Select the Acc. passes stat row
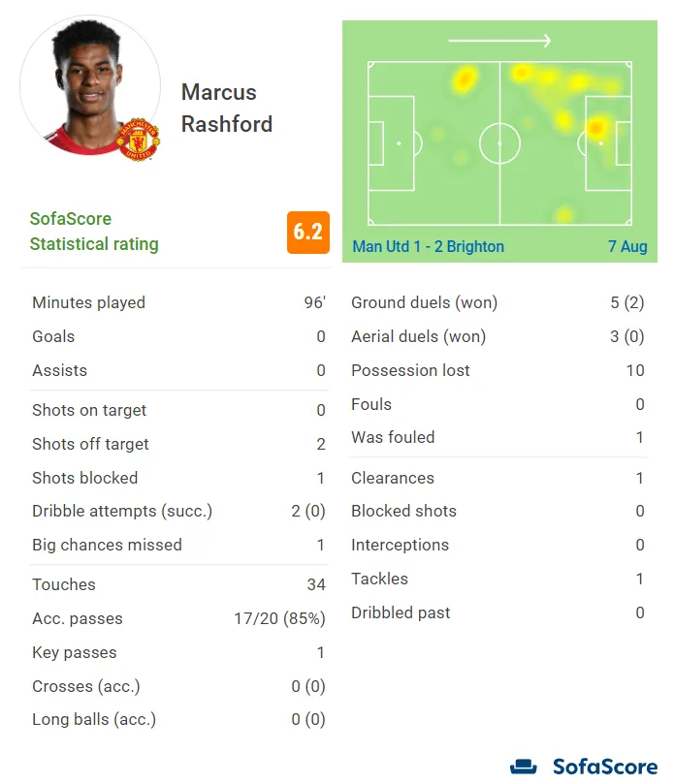 [x=178, y=618]
